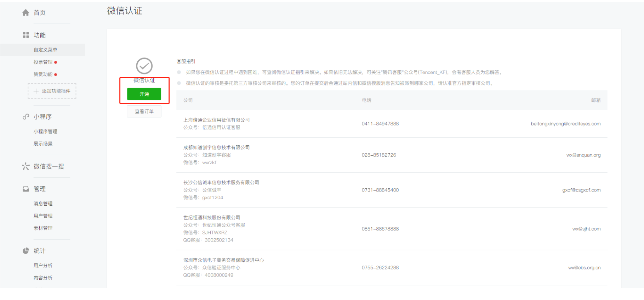644x300 pixels.
Task: Go to 投票管理
Action: (43, 62)
